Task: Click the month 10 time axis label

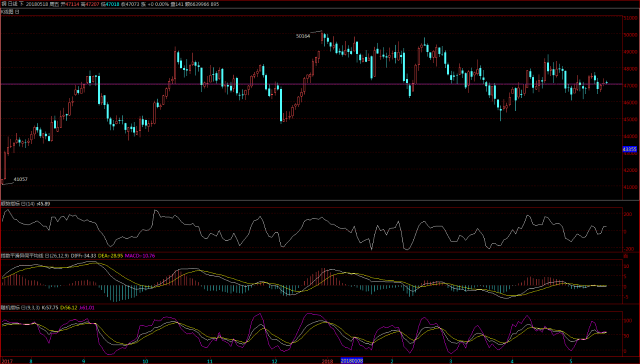Action: [x=145, y=361]
